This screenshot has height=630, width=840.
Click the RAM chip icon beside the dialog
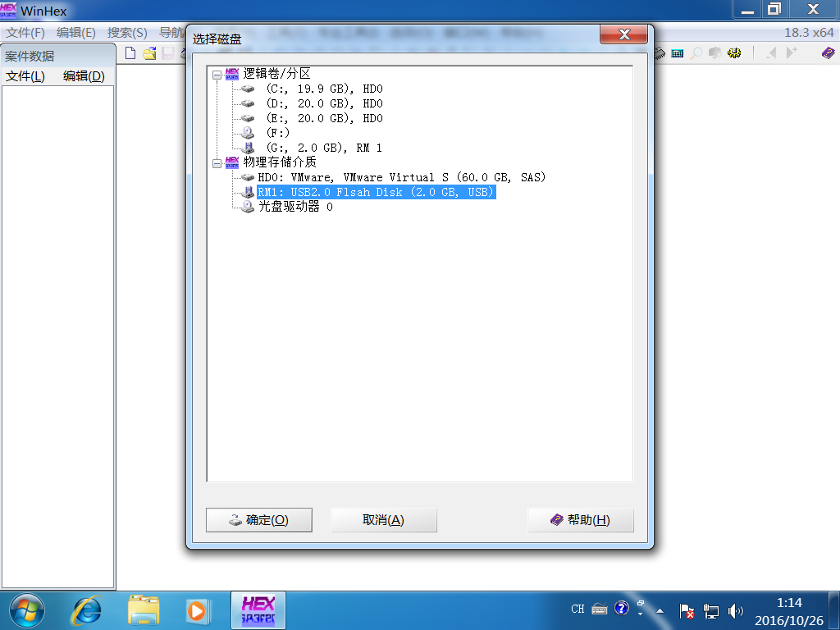tap(660, 53)
